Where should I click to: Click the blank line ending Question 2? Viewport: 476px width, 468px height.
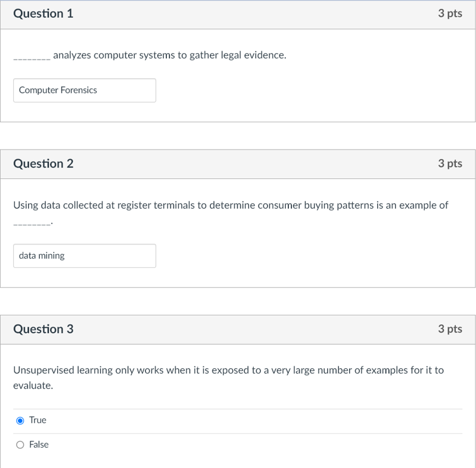(x=32, y=223)
